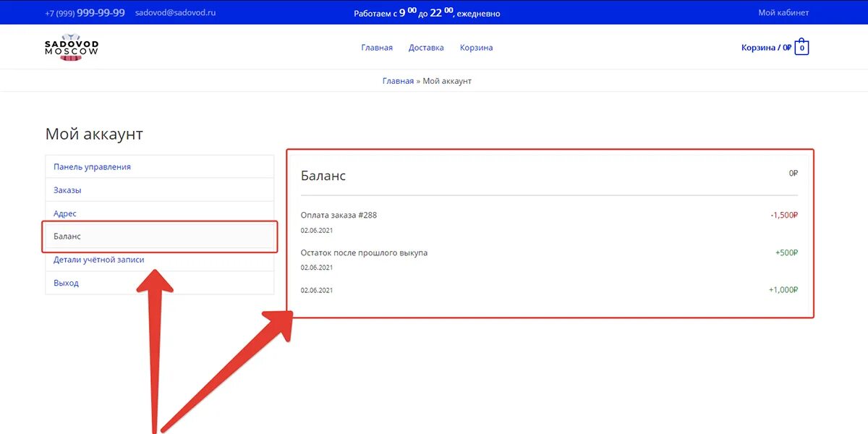Viewport: 868px width, 434px height.
Task: Open Адрес in the account sidebar
Action: (x=160, y=213)
